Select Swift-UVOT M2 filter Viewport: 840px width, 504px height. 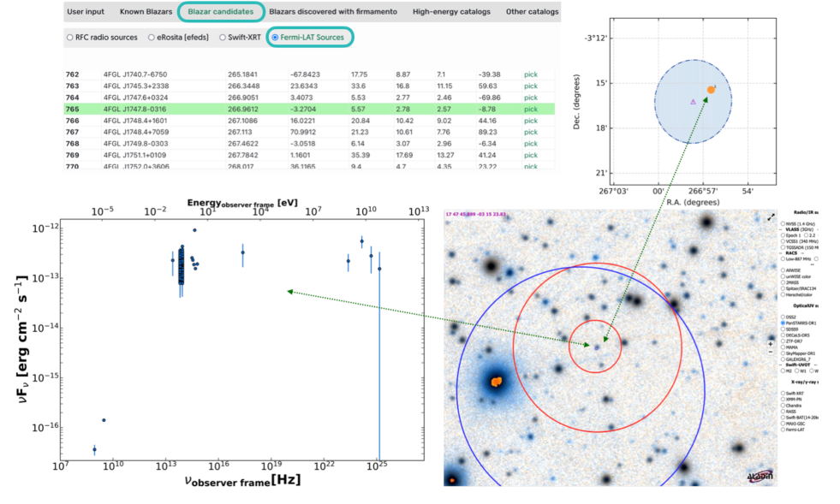(x=783, y=371)
